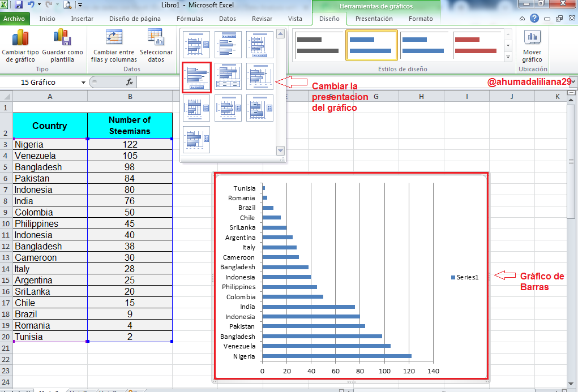Select row 21 header

6,348
